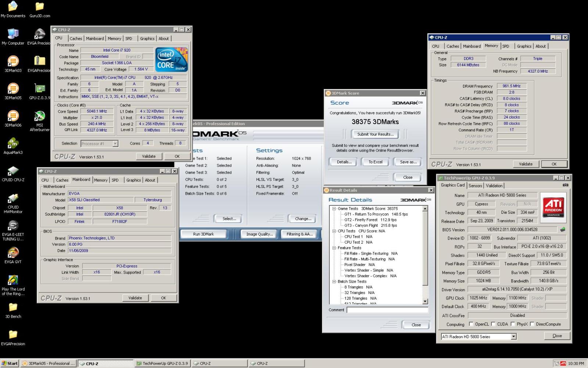
Task: Click the ATI tray icon
Action: coord(563,363)
